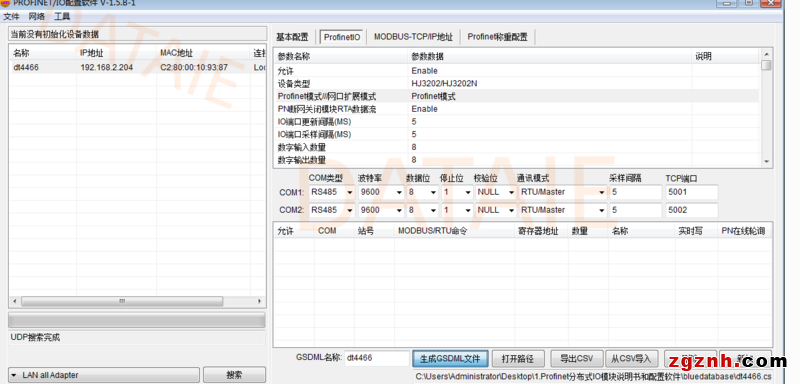Click COM2 采样间隔 input field

point(635,210)
